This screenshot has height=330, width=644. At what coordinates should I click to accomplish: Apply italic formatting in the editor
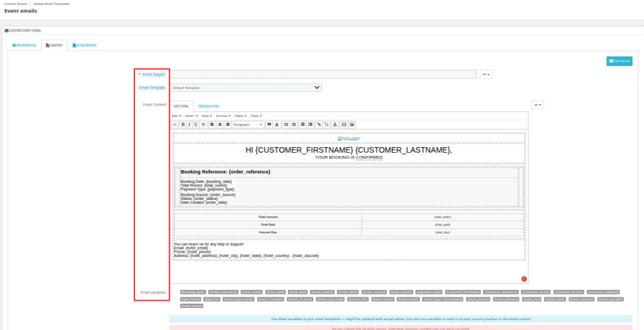[189, 124]
